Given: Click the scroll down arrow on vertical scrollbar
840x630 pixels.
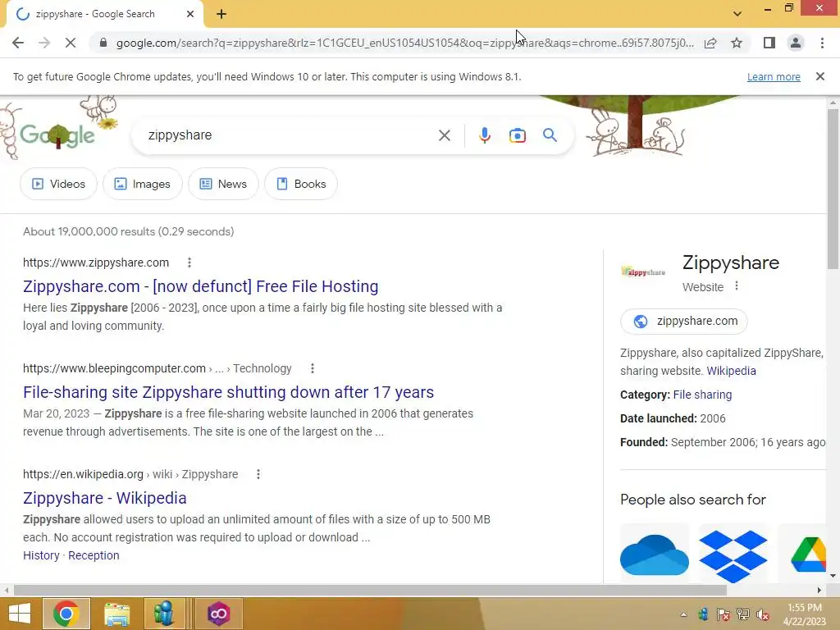Looking at the screenshot, I should coord(833,576).
